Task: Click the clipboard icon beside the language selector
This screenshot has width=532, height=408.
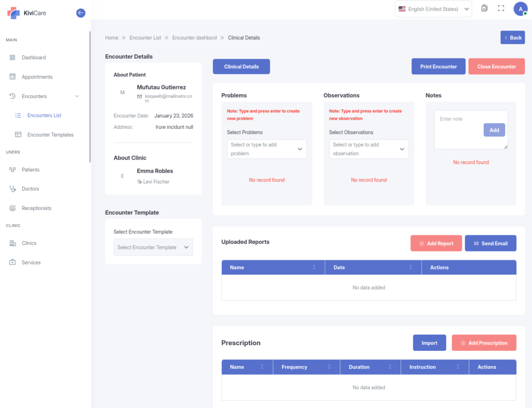Action: (x=484, y=8)
